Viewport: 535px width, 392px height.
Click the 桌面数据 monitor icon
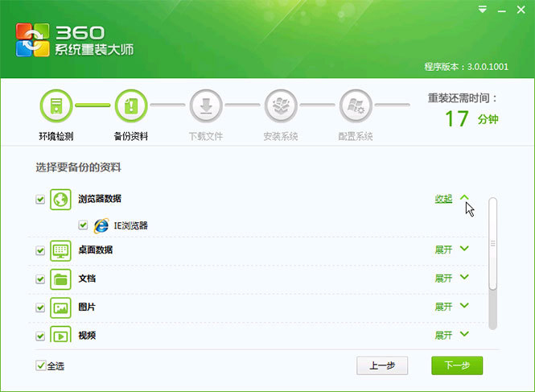coord(61,250)
